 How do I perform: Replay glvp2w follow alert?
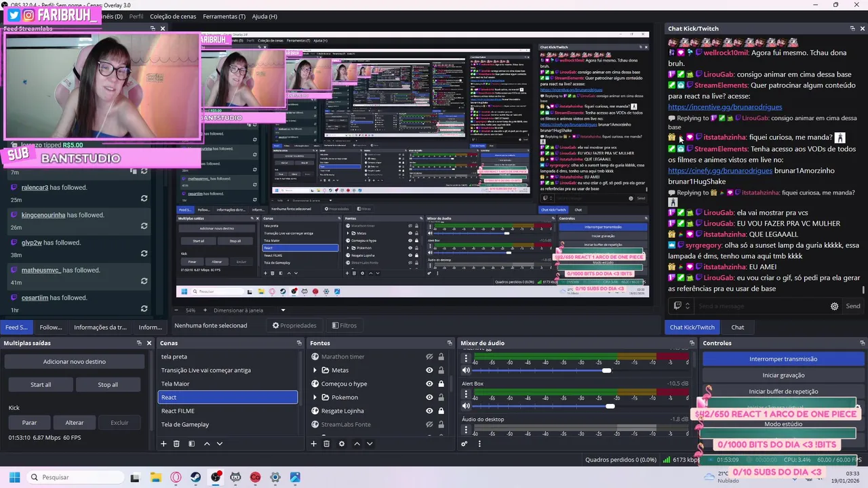tap(144, 253)
